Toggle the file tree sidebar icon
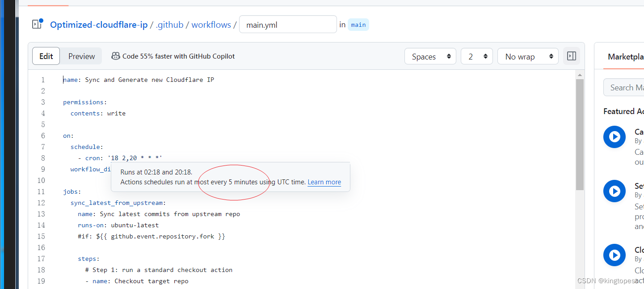Screen dimensions: 644x289 click(x=37, y=24)
